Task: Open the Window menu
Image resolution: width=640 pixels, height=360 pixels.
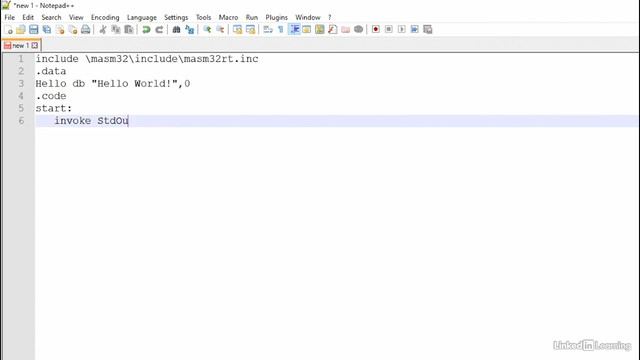Action: tap(308, 17)
